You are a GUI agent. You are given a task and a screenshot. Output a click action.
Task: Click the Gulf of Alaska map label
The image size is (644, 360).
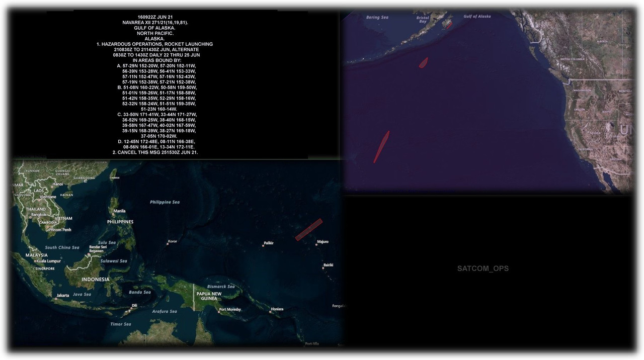[477, 17]
